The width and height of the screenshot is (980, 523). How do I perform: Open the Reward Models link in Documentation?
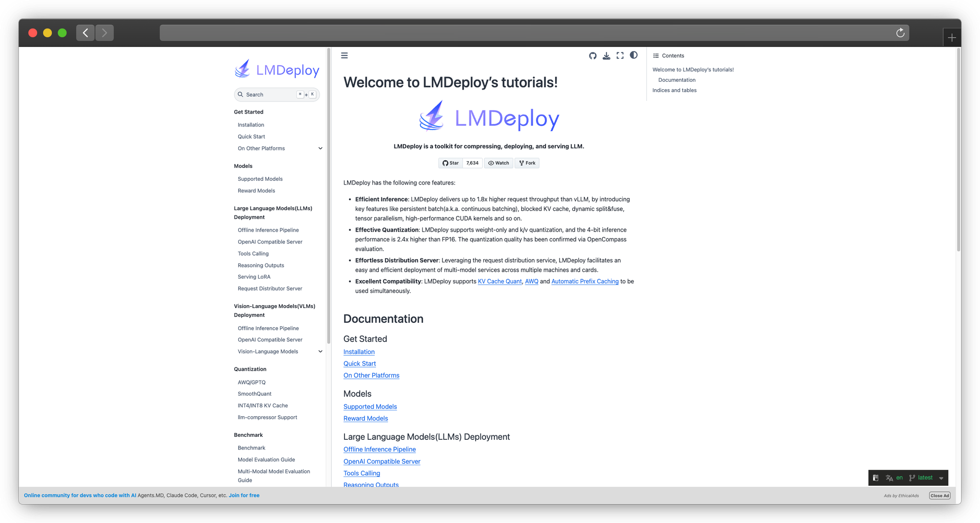click(x=366, y=418)
